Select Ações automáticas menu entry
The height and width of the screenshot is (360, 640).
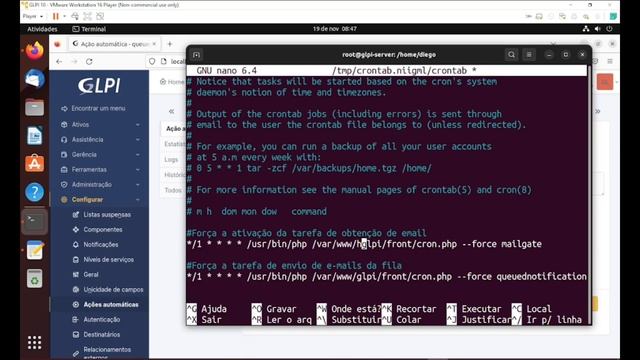[x=111, y=304]
